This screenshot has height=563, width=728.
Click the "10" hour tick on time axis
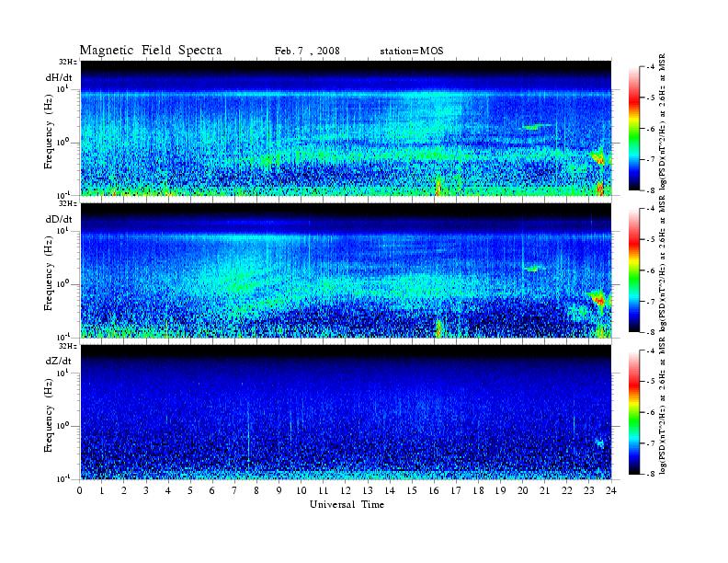[301, 490]
